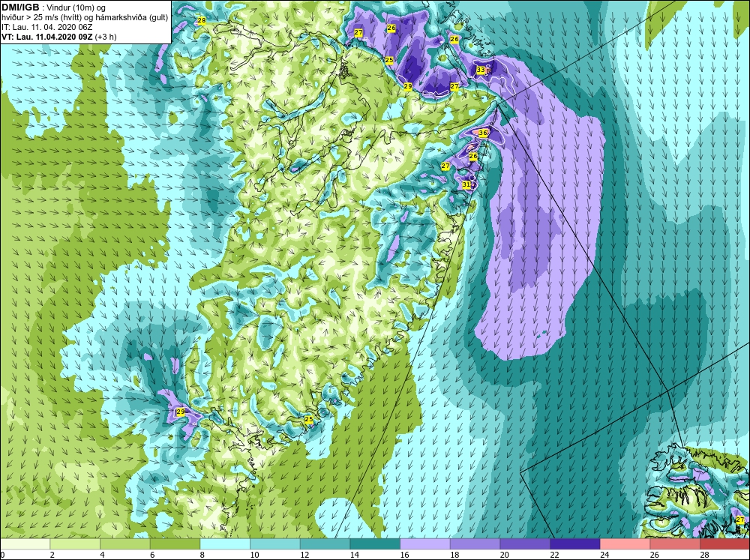Select the yellow gust label 33
750x560 pixels.
(481, 70)
